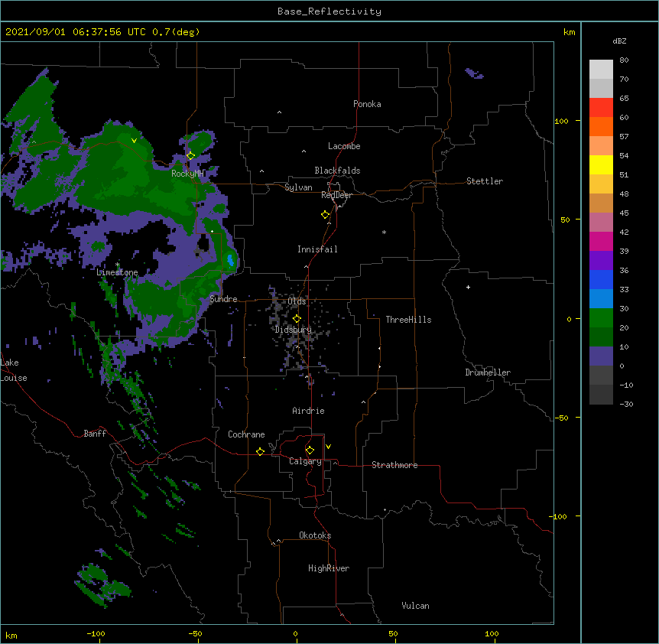Click the 2021/09/01 06:37:56 UTC timestamp
The image size is (659, 644).
(76, 32)
